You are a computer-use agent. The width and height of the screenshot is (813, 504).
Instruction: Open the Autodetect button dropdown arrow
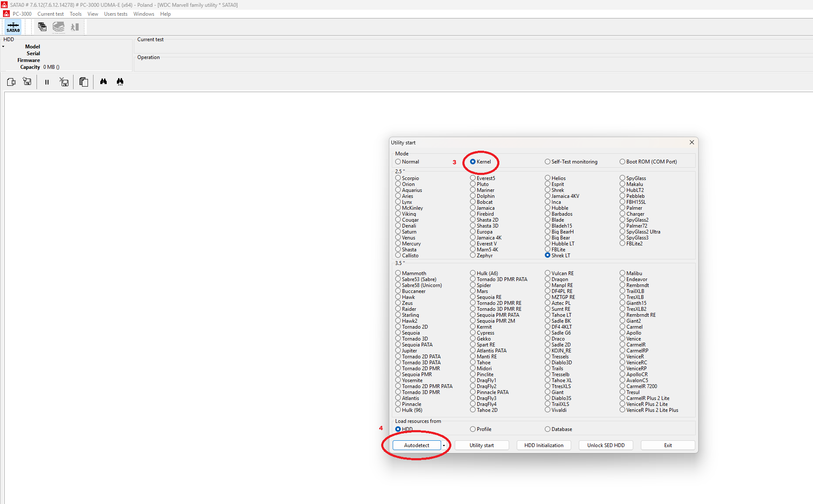444,445
